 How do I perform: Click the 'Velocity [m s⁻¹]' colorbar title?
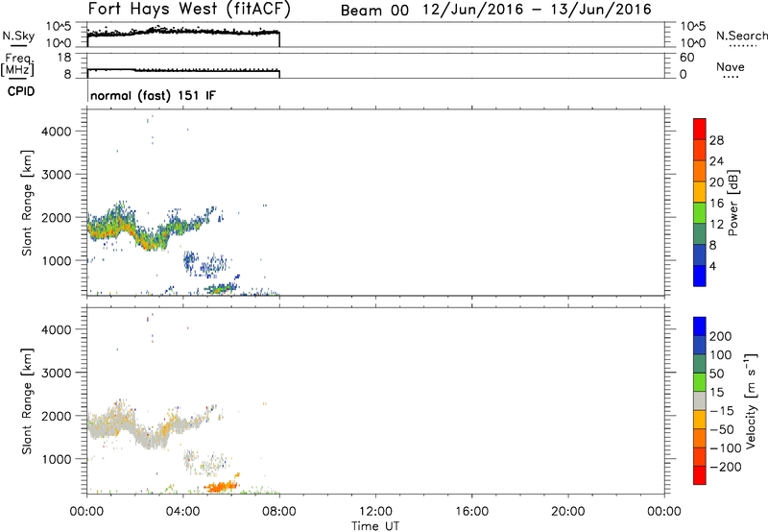tap(751, 400)
